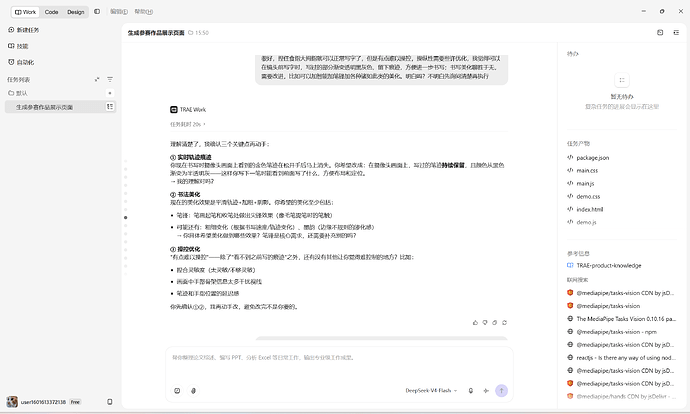The height and width of the screenshot is (414, 690).
Task: Open index.html in the task outputs
Action: 590,209
